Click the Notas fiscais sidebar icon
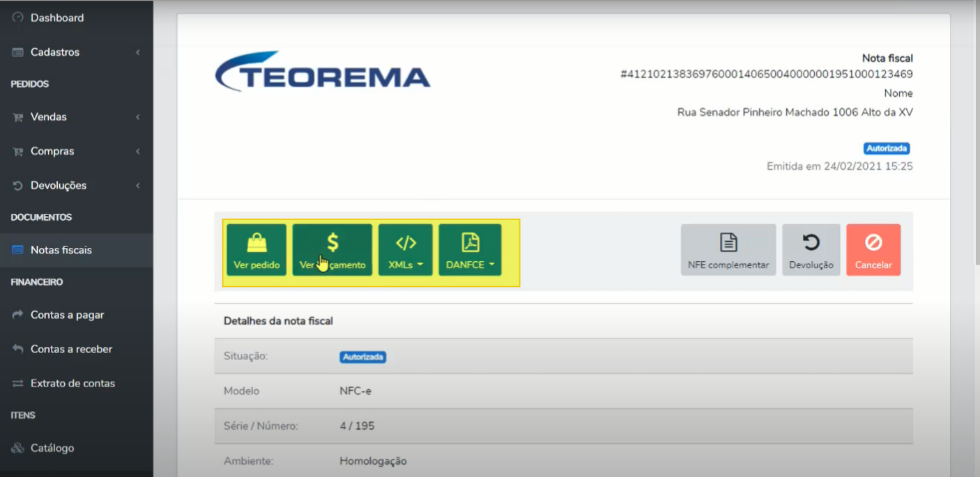Image resolution: width=980 pixels, height=477 pixels. [x=18, y=250]
